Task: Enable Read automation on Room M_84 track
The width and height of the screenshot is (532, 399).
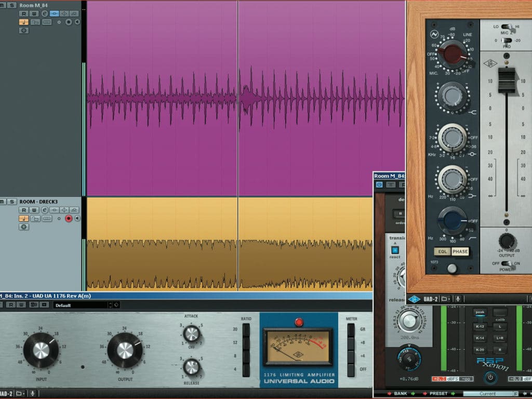Action: click(x=23, y=14)
